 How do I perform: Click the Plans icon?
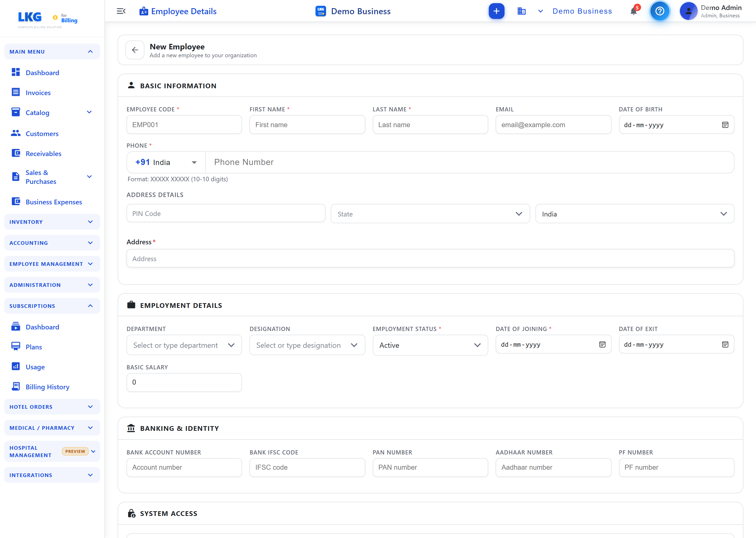coord(15,346)
